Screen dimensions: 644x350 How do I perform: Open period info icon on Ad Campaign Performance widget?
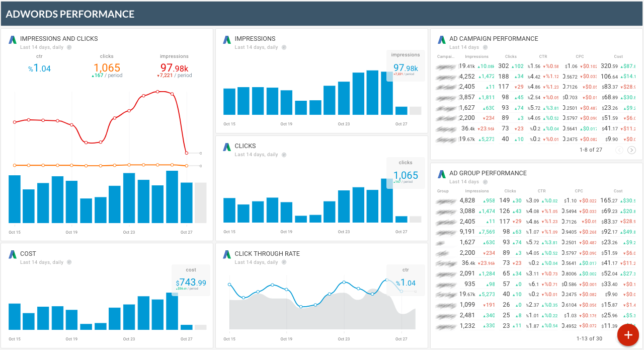(485, 47)
